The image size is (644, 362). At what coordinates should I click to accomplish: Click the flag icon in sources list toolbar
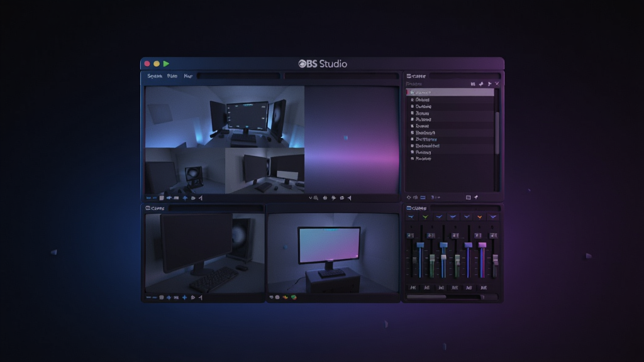(x=489, y=84)
